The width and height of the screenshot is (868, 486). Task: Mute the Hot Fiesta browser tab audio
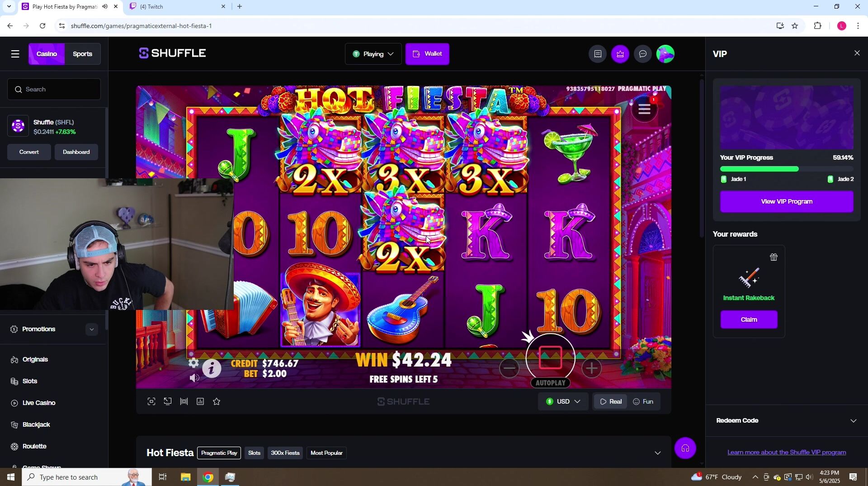[105, 6]
